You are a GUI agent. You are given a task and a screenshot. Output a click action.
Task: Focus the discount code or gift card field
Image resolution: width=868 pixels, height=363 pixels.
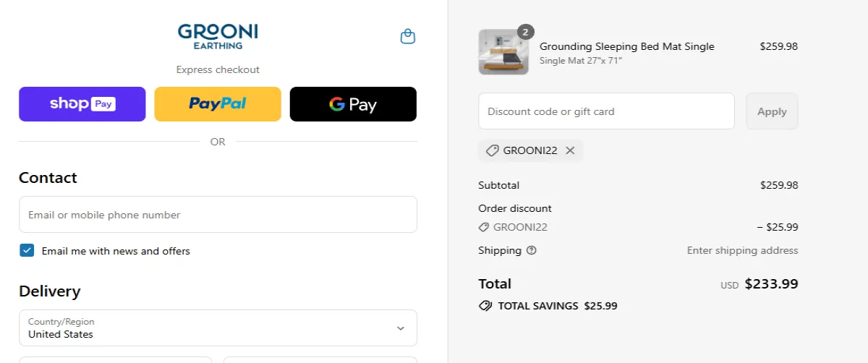click(x=606, y=111)
